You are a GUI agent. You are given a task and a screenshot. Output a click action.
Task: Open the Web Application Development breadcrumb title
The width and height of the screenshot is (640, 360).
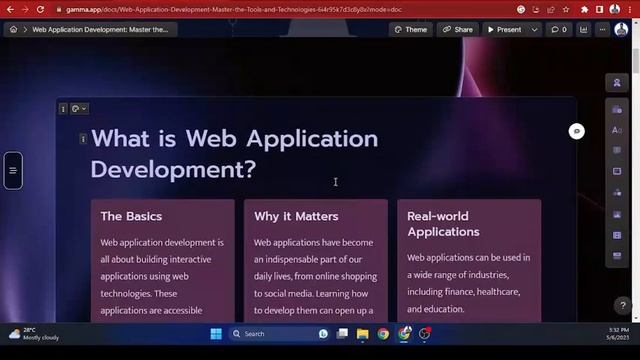100,29
